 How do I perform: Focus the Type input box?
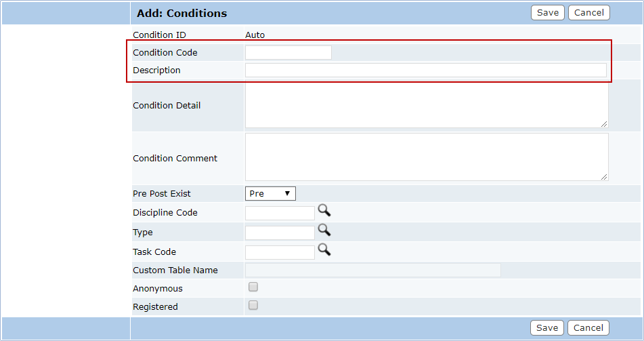click(280, 233)
